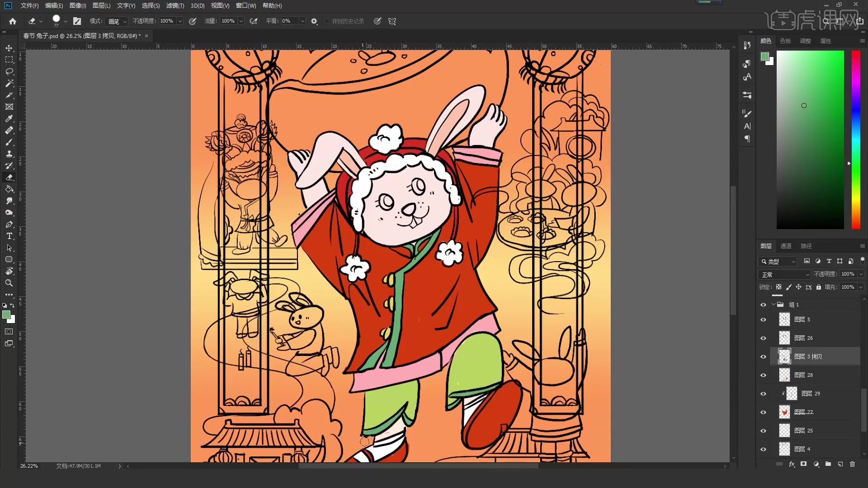
Task: Select the Rounded Rectangle shape tool
Action: click(9, 259)
